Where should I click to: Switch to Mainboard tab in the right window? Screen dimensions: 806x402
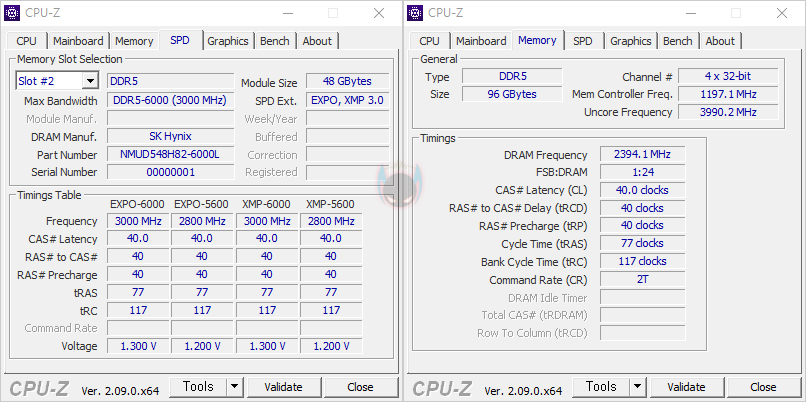tap(481, 41)
